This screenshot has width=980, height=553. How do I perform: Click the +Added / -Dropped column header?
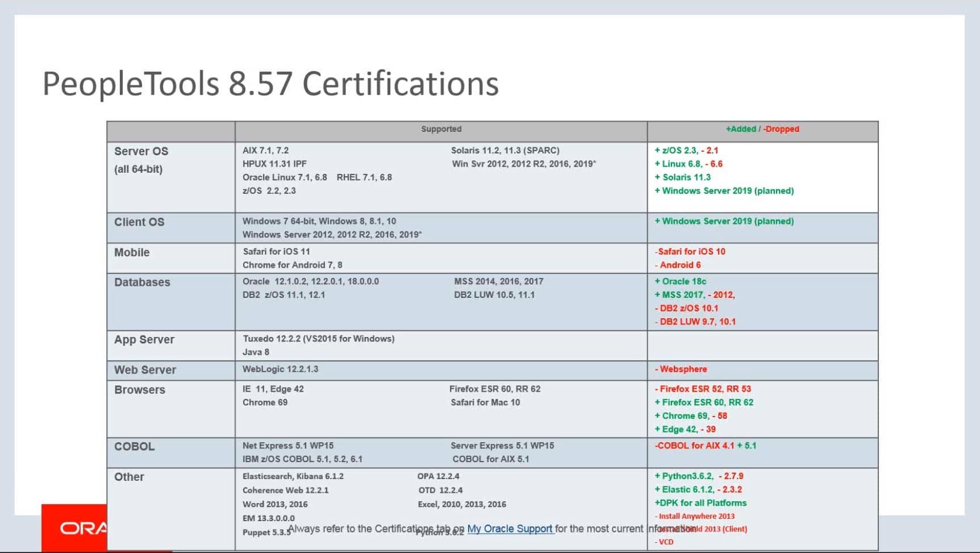coord(763,129)
